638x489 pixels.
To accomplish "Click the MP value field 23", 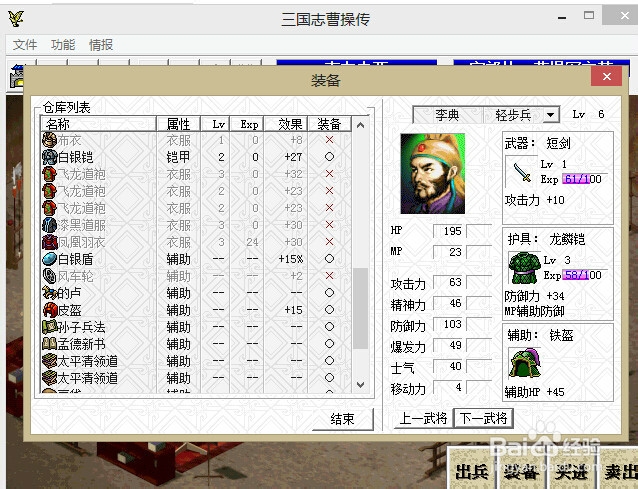I will (x=449, y=252).
